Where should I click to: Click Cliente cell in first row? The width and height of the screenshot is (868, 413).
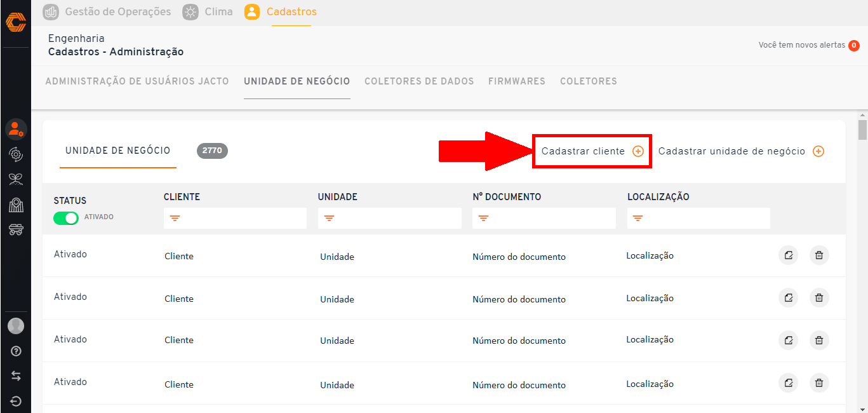coord(179,256)
